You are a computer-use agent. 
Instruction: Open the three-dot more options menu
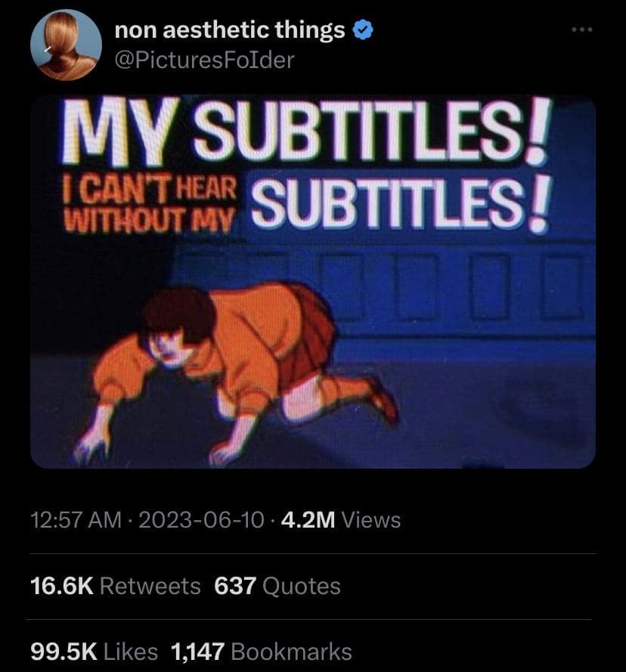583,30
